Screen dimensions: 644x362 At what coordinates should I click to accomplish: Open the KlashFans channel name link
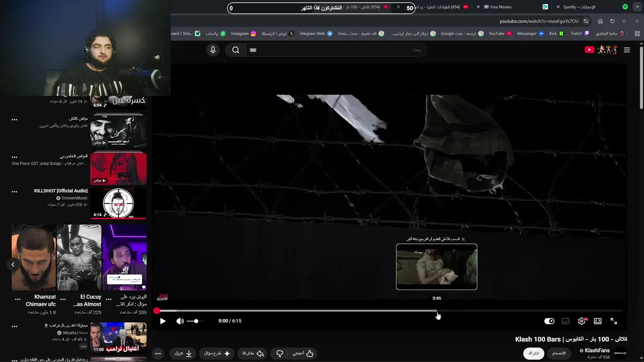pyautogui.click(x=597, y=350)
